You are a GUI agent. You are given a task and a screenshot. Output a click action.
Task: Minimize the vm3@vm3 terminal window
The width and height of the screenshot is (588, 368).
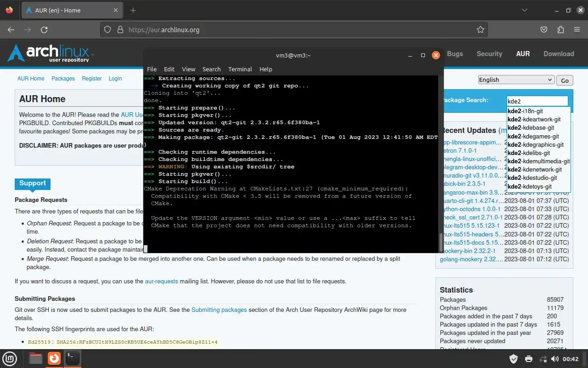410,55
